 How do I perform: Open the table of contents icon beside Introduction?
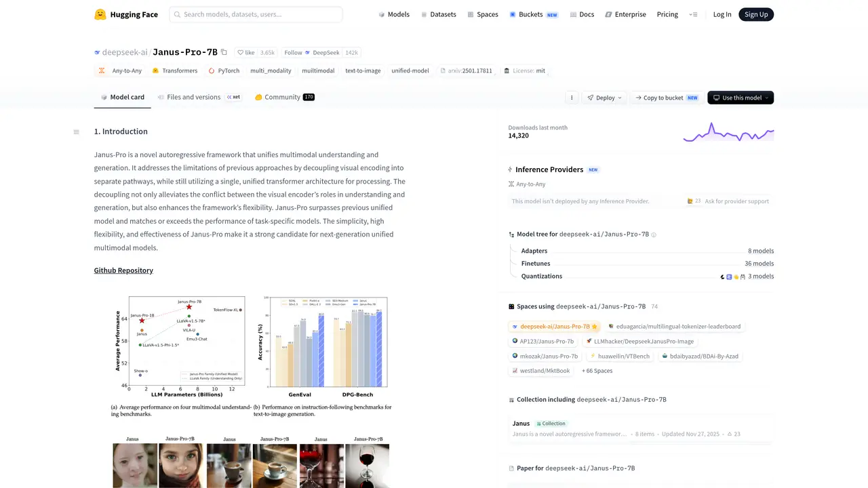coord(76,131)
